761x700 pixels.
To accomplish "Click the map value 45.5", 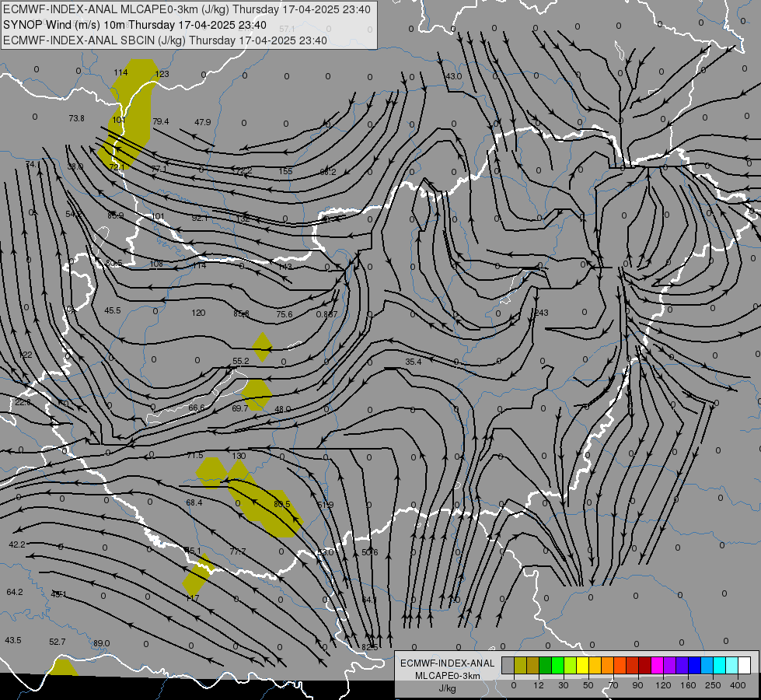I will (113, 310).
